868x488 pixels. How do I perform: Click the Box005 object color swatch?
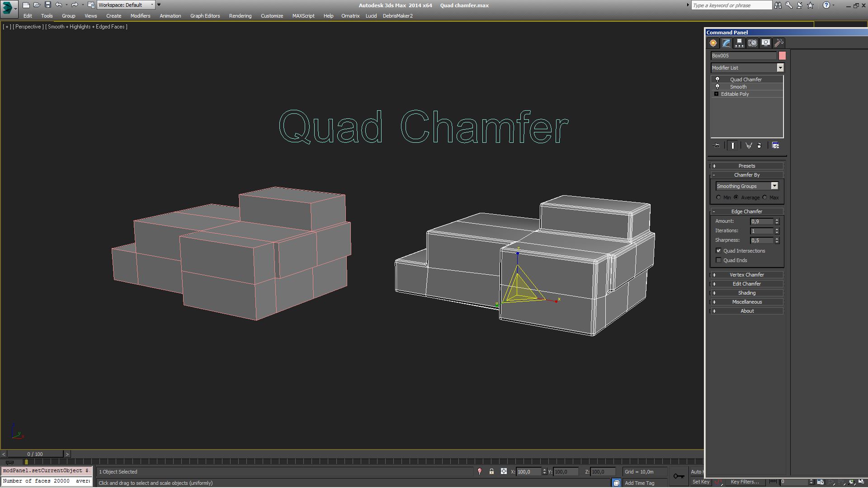pyautogui.click(x=782, y=56)
